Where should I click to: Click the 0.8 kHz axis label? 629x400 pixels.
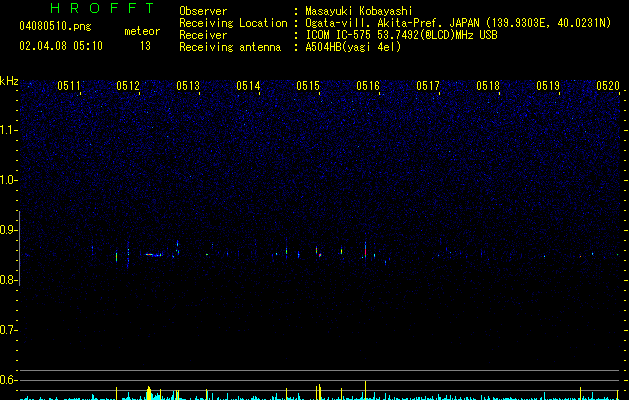[8, 280]
